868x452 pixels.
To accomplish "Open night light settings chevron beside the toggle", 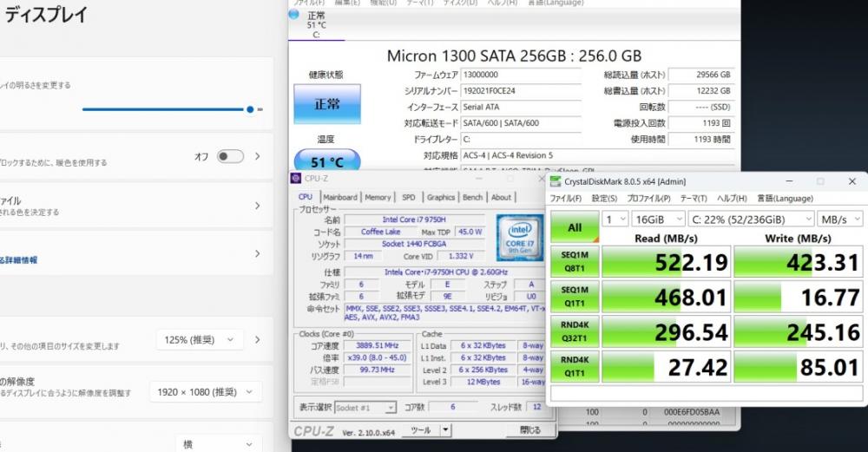I will pyautogui.click(x=258, y=156).
